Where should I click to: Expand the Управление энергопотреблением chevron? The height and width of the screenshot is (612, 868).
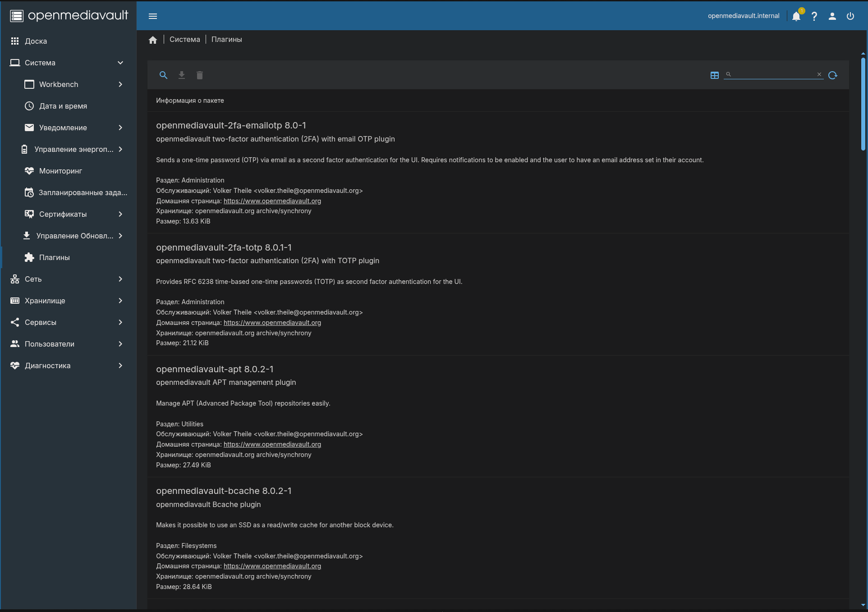click(x=120, y=149)
